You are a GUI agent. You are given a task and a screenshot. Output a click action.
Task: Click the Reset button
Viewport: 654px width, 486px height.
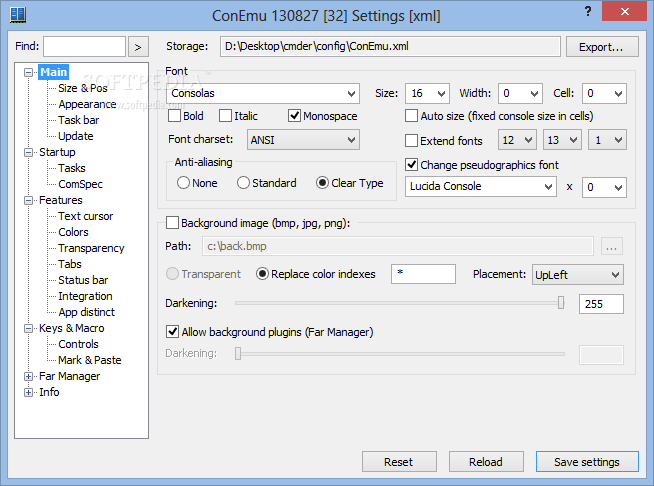[x=399, y=462]
